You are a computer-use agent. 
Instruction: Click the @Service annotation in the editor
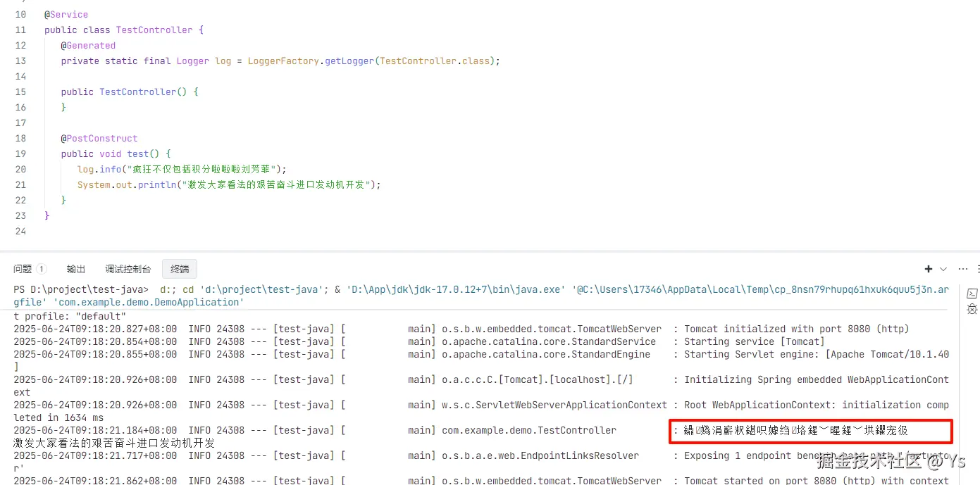[66, 14]
